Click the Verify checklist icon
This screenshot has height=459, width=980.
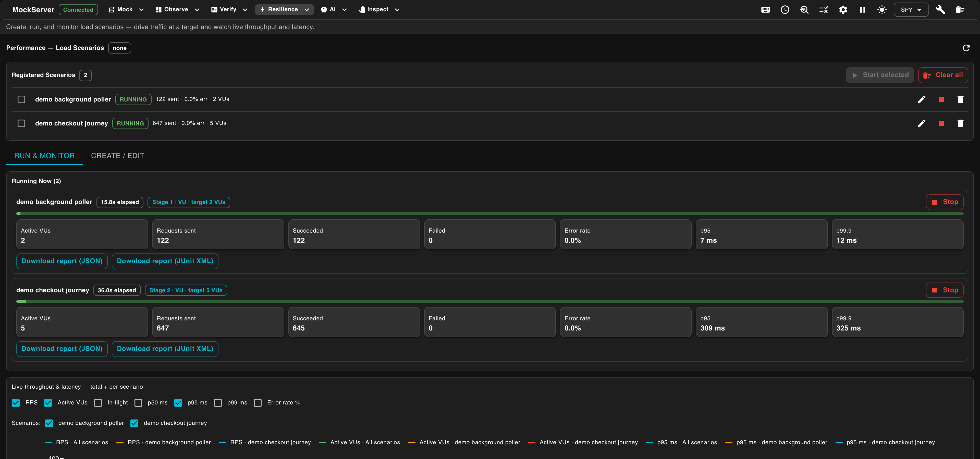click(x=214, y=10)
